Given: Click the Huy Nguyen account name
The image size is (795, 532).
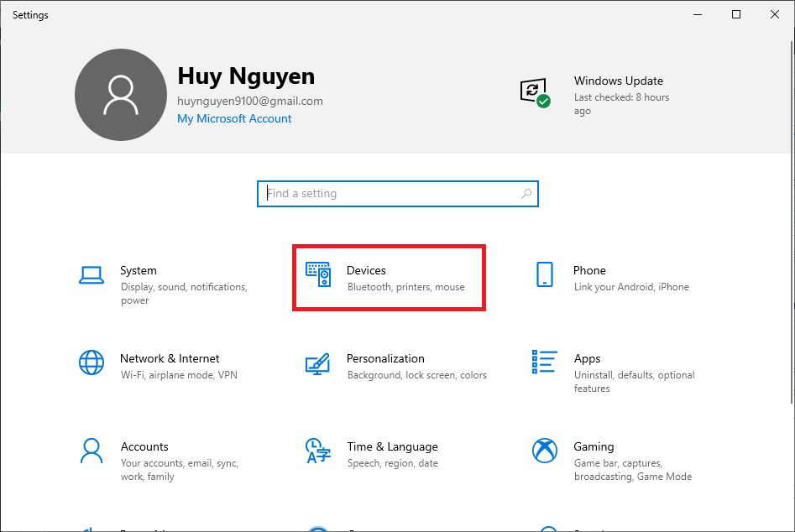Looking at the screenshot, I should coord(245,76).
